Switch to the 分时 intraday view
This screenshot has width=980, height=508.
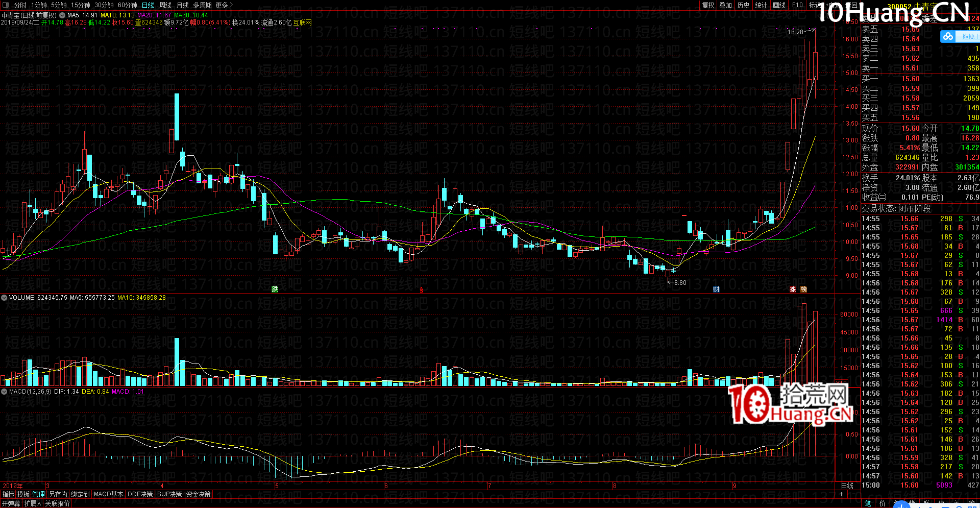[20, 5]
